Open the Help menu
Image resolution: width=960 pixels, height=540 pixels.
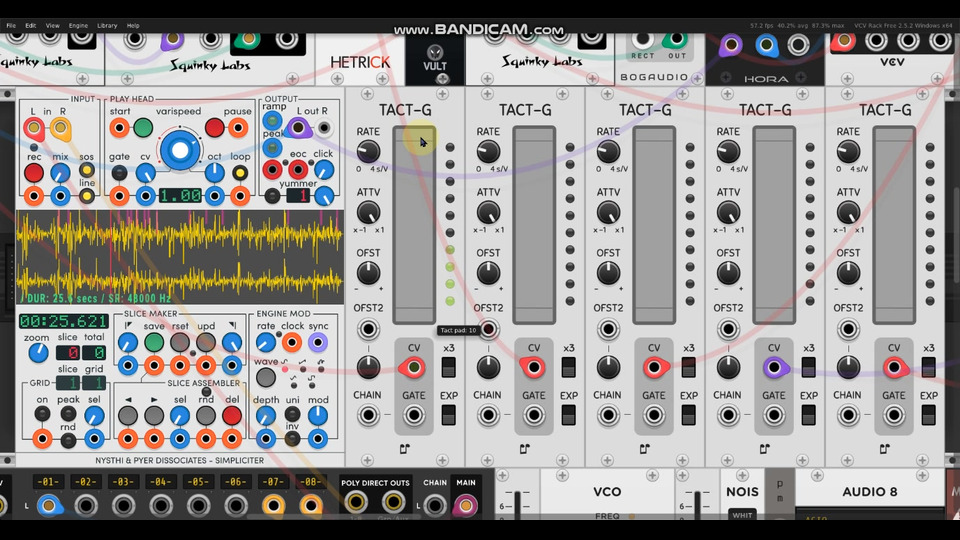coord(133,26)
